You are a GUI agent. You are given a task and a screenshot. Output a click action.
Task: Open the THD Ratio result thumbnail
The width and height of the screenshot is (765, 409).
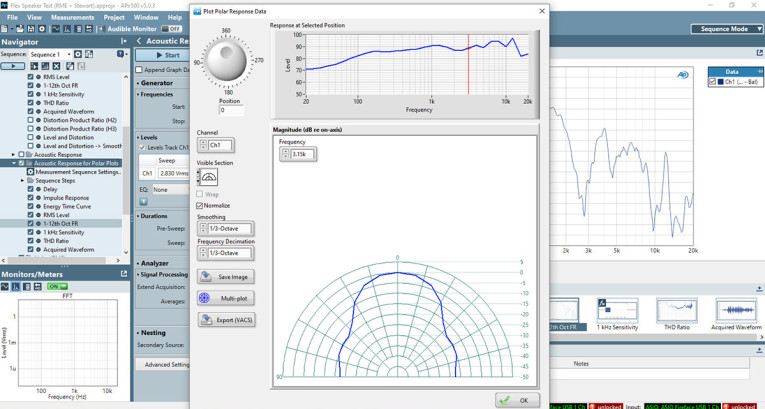pyautogui.click(x=677, y=310)
